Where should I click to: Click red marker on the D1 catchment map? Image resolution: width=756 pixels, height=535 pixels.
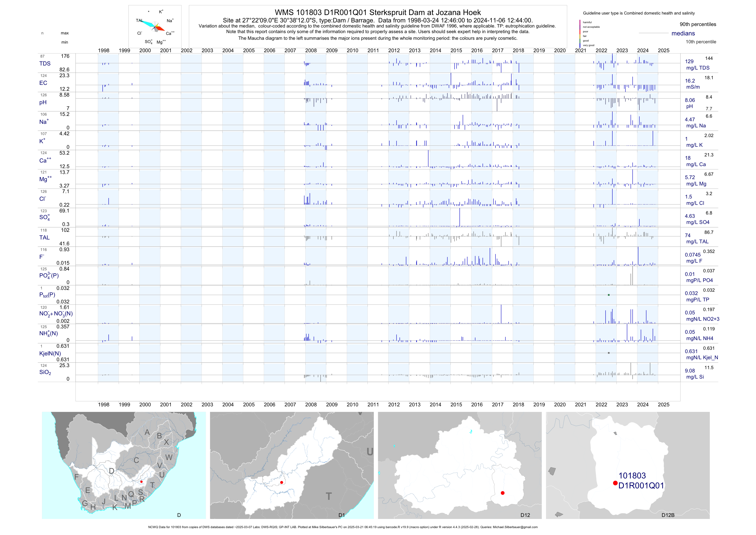[x=282, y=482]
